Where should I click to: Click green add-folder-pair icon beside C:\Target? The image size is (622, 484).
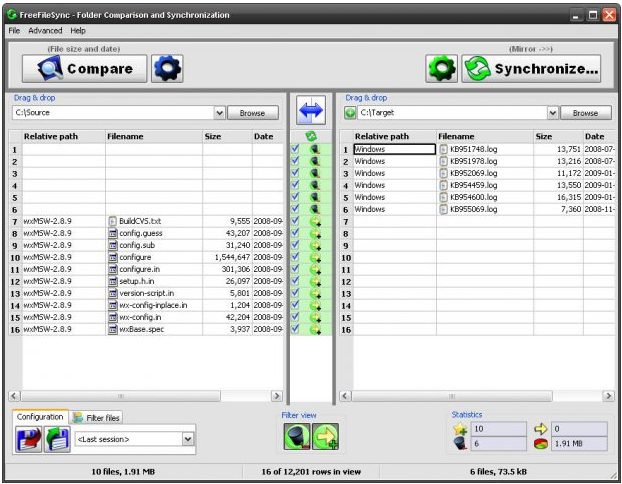(349, 113)
